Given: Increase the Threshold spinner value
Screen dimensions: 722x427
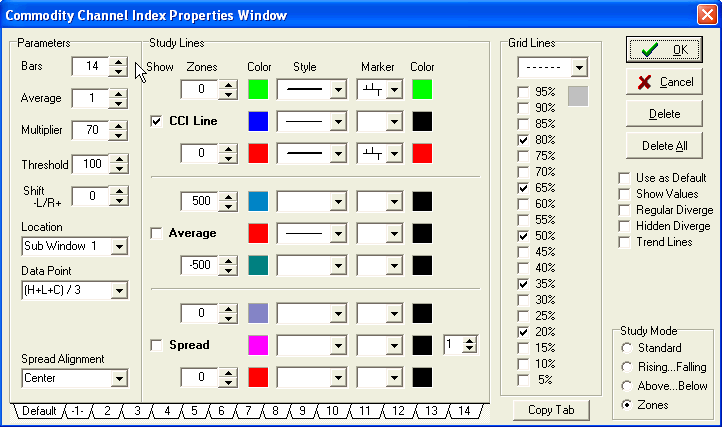Looking at the screenshot, I should pos(118,160).
